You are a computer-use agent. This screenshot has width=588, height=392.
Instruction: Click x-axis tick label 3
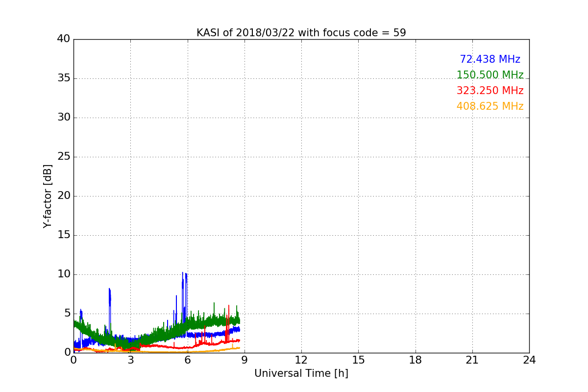(130, 360)
